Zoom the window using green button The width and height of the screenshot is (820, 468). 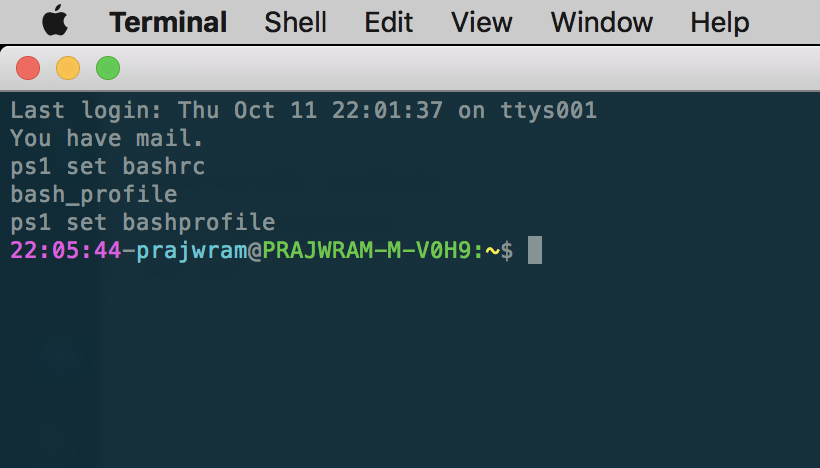(x=108, y=68)
